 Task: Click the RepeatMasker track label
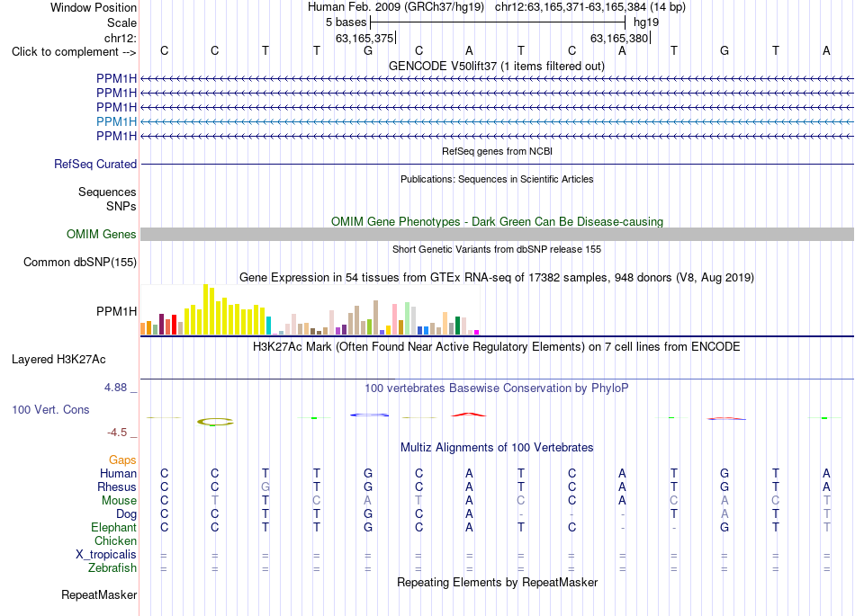(x=99, y=594)
